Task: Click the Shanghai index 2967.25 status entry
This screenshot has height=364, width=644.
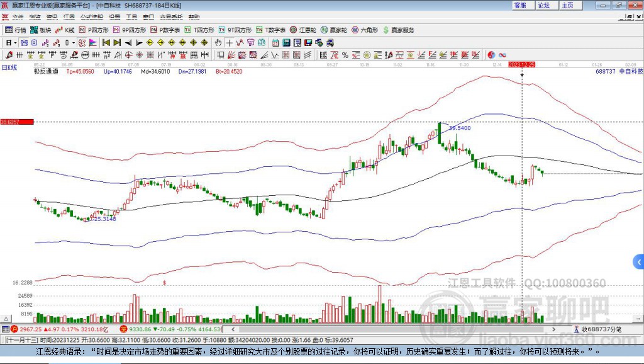Action: point(60,329)
